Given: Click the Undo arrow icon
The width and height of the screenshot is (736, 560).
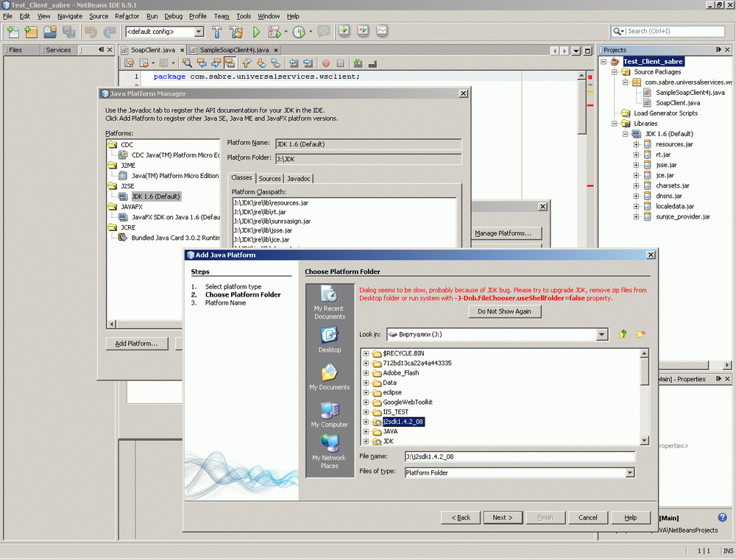Looking at the screenshot, I should click(x=91, y=32).
